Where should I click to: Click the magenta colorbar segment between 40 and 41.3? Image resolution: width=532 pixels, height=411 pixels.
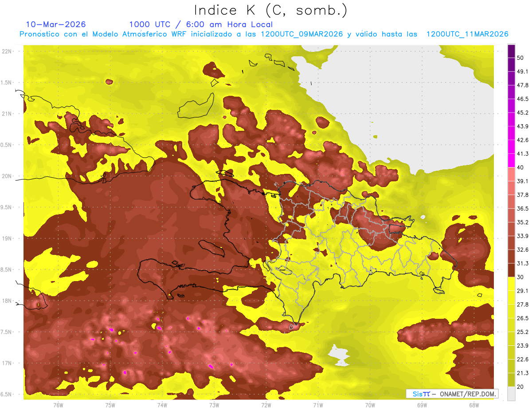tap(511, 160)
